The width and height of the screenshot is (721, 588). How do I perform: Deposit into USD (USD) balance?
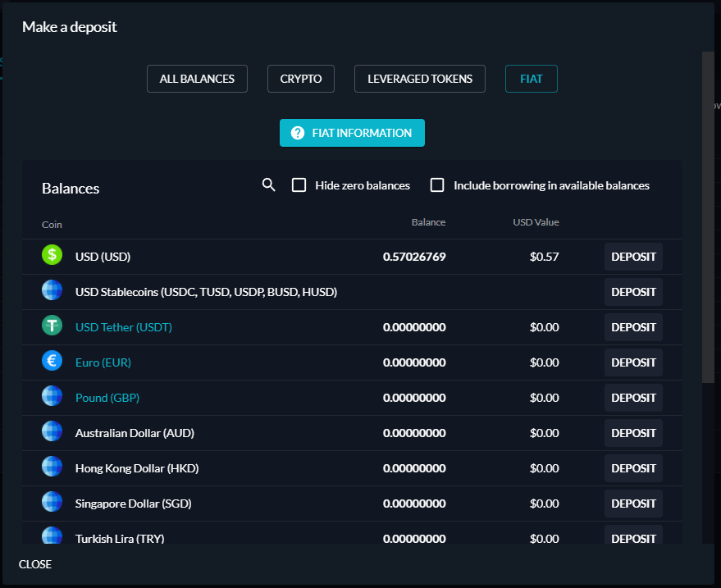click(633, 257)
